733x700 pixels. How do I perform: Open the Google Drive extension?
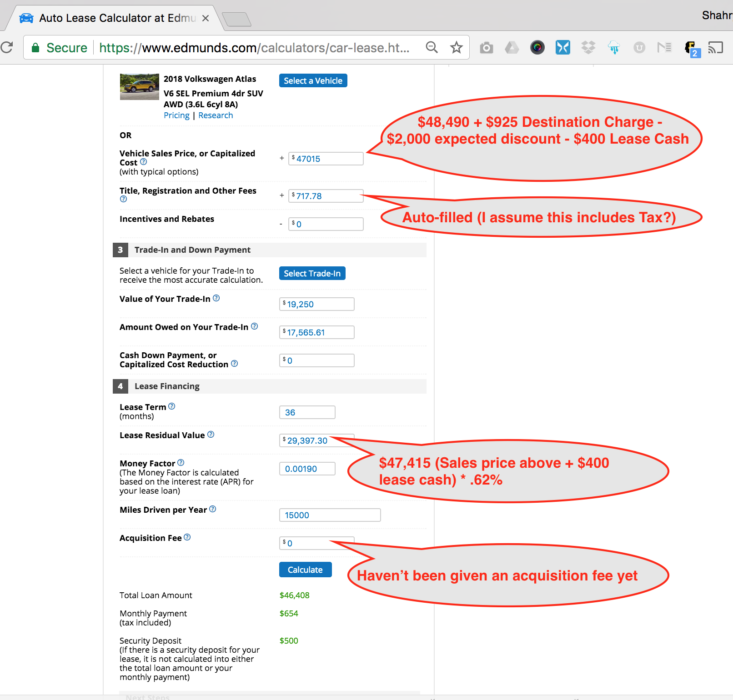click(512, 47)
